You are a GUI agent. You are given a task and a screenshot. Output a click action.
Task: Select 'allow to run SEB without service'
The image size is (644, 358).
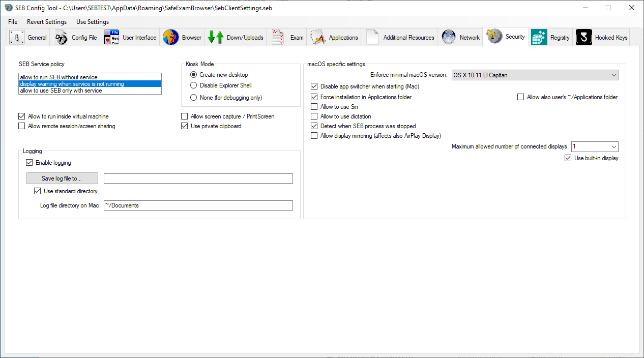(90, 77)
